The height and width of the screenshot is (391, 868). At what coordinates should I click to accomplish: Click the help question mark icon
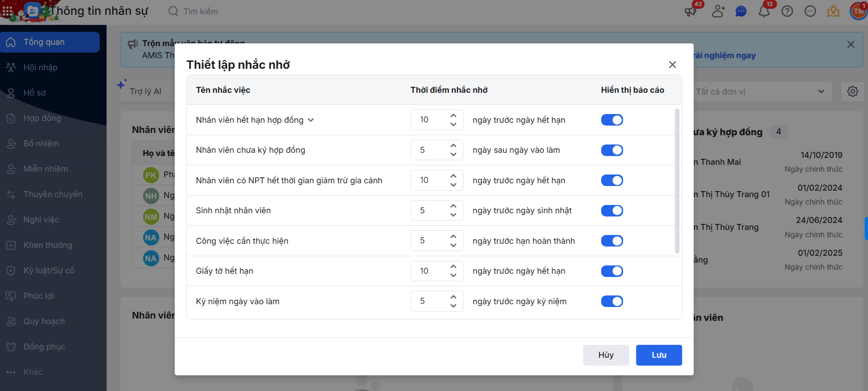pyautogui.click(x=787, y=11)
